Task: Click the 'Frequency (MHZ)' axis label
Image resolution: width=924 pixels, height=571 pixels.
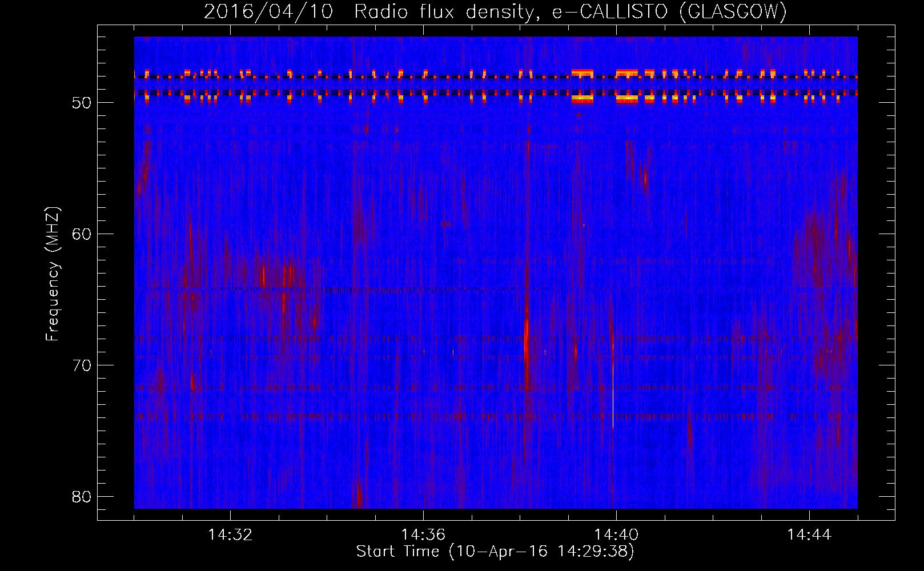Action: 52,274
